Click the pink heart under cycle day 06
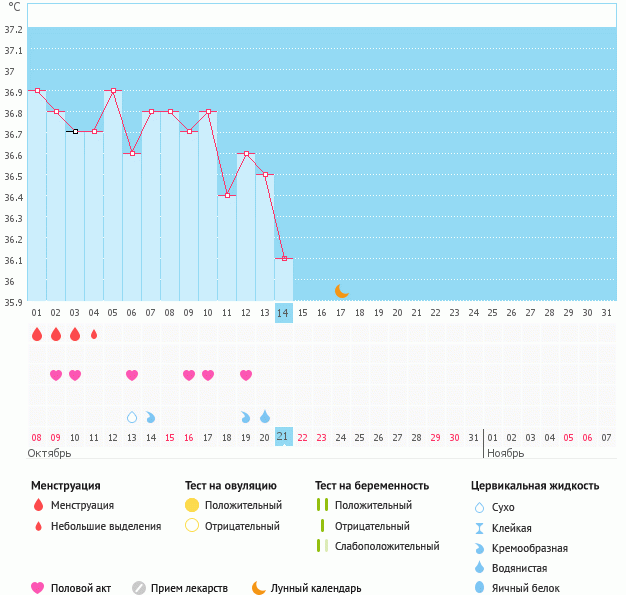 point(132,375)
